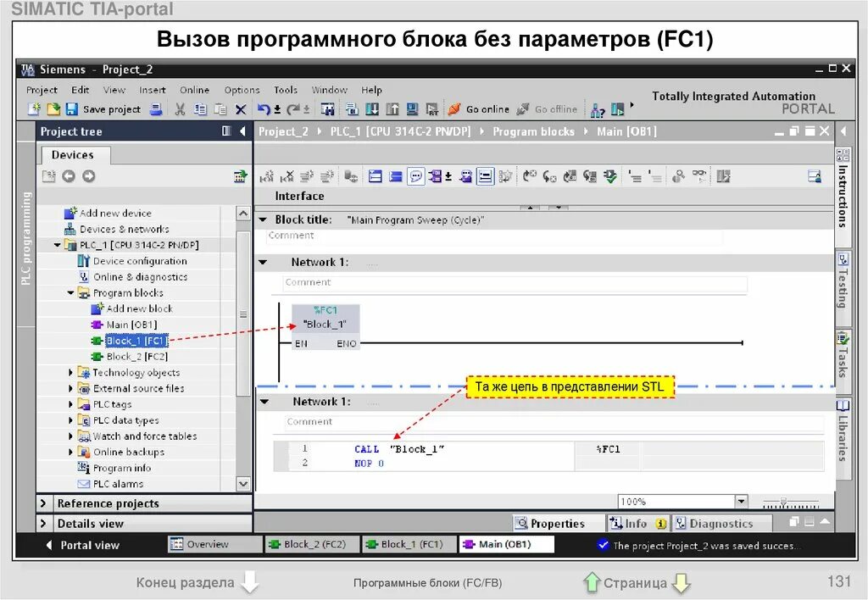Click the Cut scissors icon
The image size is (868, 600).
click(180, 109)
